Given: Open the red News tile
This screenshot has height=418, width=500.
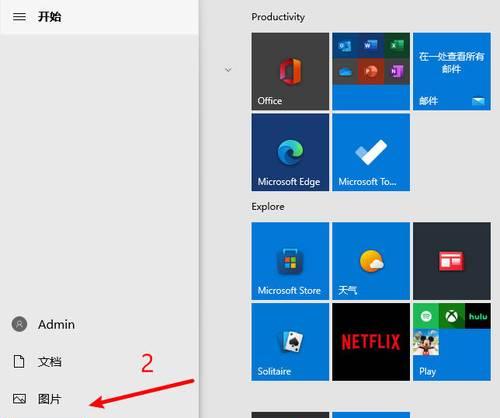Looking at the screenshot, I should point(452,261).
